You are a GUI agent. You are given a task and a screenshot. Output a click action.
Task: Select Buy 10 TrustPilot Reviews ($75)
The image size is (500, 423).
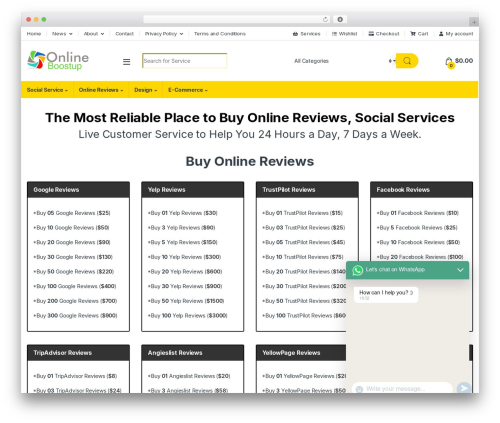tap(303, 257)
